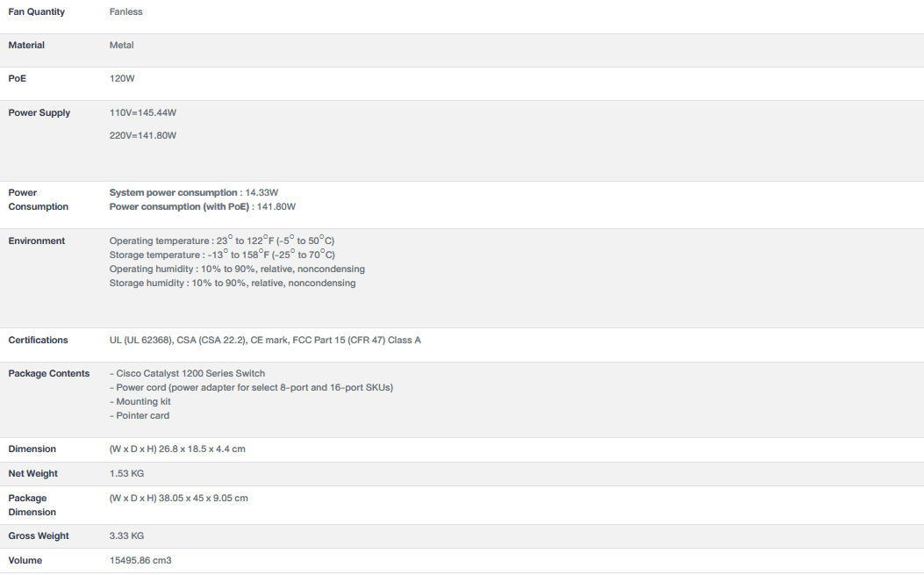Click the Fan Quantity row label

coord(36,12)
